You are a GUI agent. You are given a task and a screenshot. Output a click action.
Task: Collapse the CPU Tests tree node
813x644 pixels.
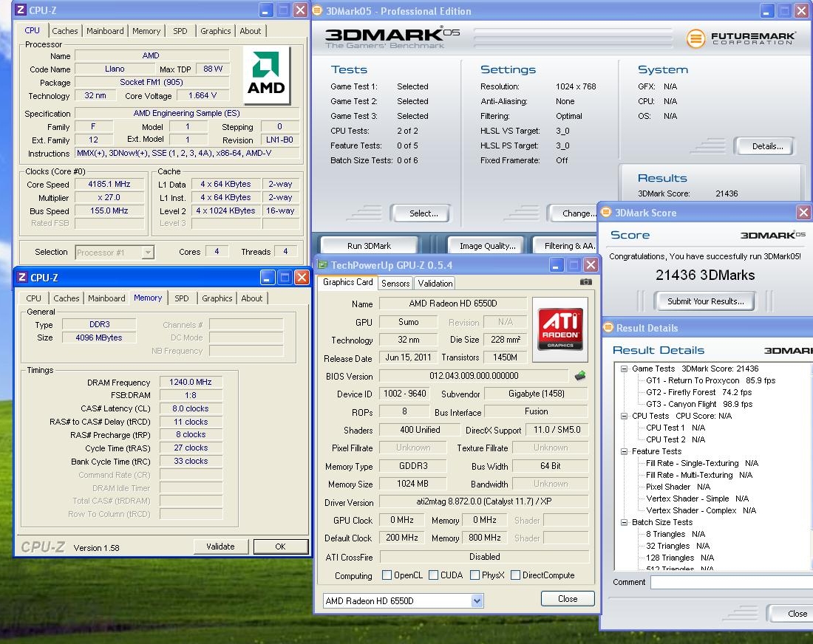click(625, 416)
